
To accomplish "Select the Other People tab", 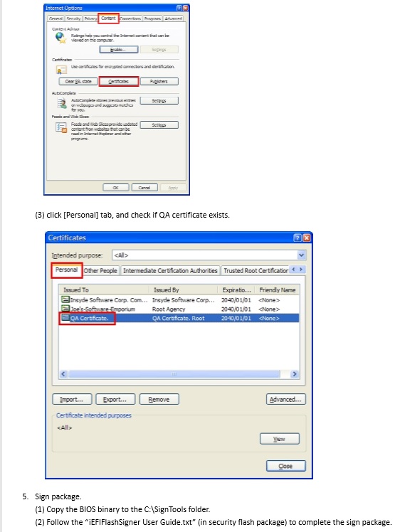I will pyautogui.click(x=100, y=271).
